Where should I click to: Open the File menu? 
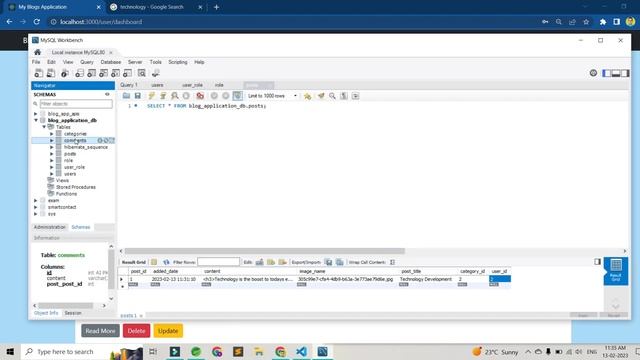pos(36,62)
